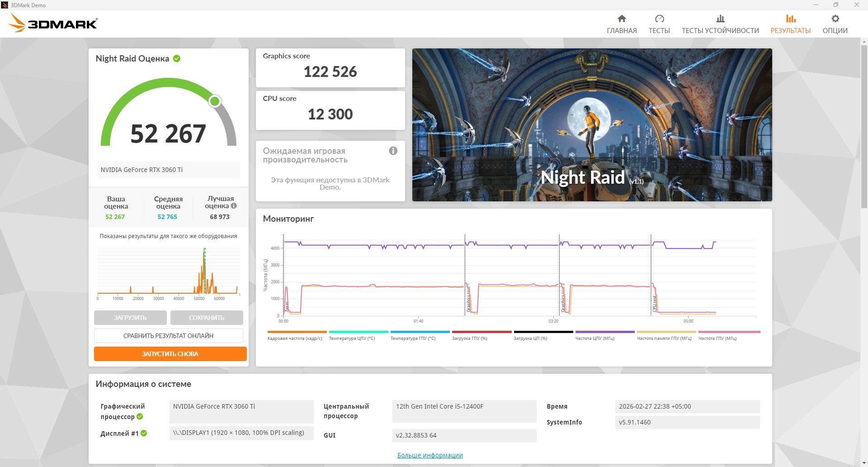Screen dimensions: 868x467
Task: Select the РЕЗУЛЬТАТЫ tab
Action: [791, 24]
